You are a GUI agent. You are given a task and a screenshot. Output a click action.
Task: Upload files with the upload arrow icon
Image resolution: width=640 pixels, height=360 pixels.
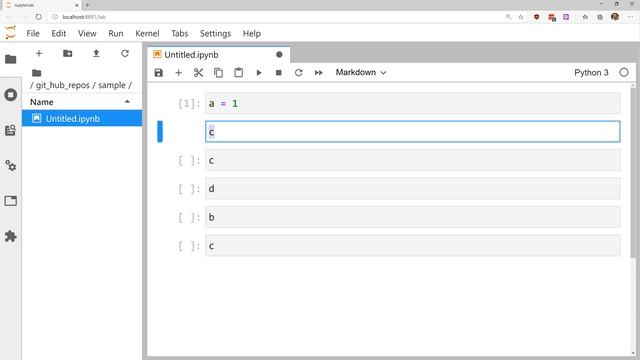96,53
